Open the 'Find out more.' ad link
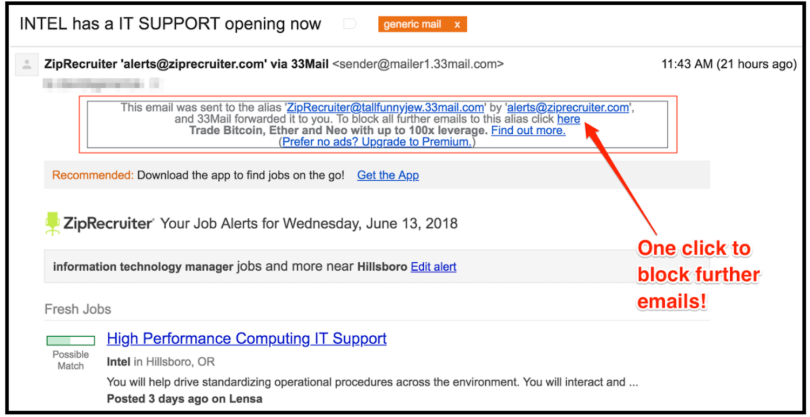 click(x=528, y=131)
